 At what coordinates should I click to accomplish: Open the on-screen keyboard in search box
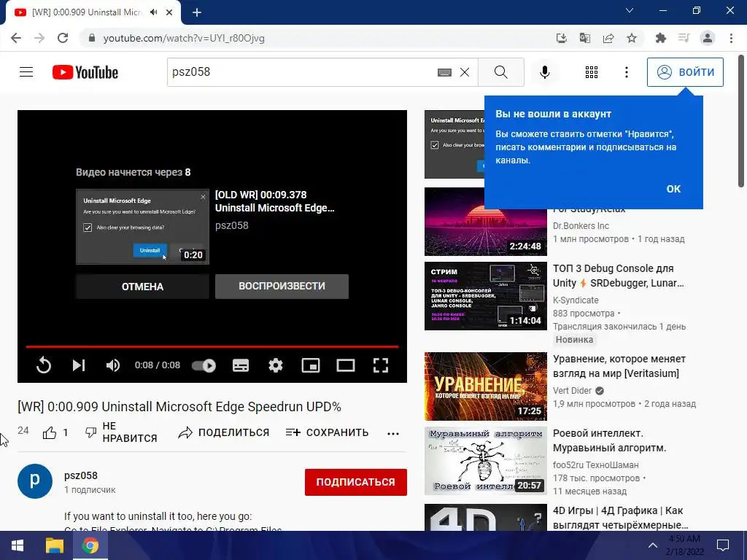[444, 72]
